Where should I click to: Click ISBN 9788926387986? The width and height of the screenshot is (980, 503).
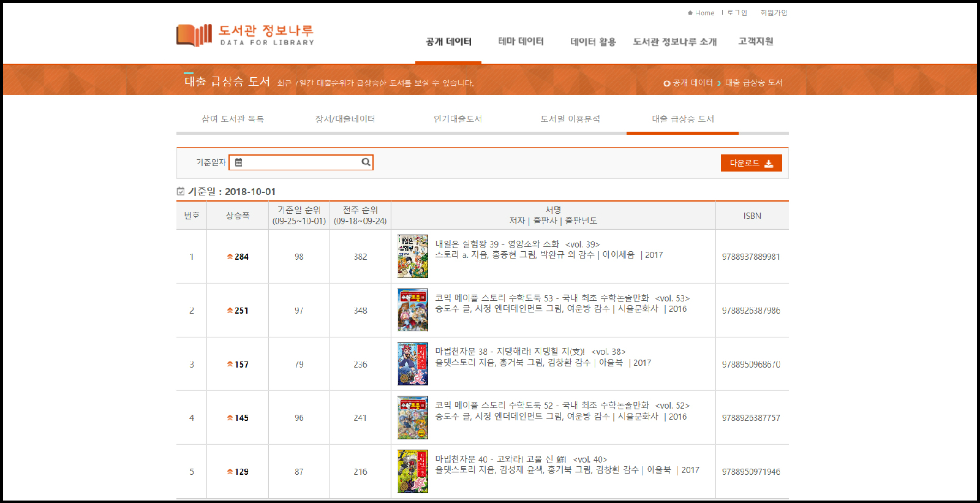[x=751, y=311]
